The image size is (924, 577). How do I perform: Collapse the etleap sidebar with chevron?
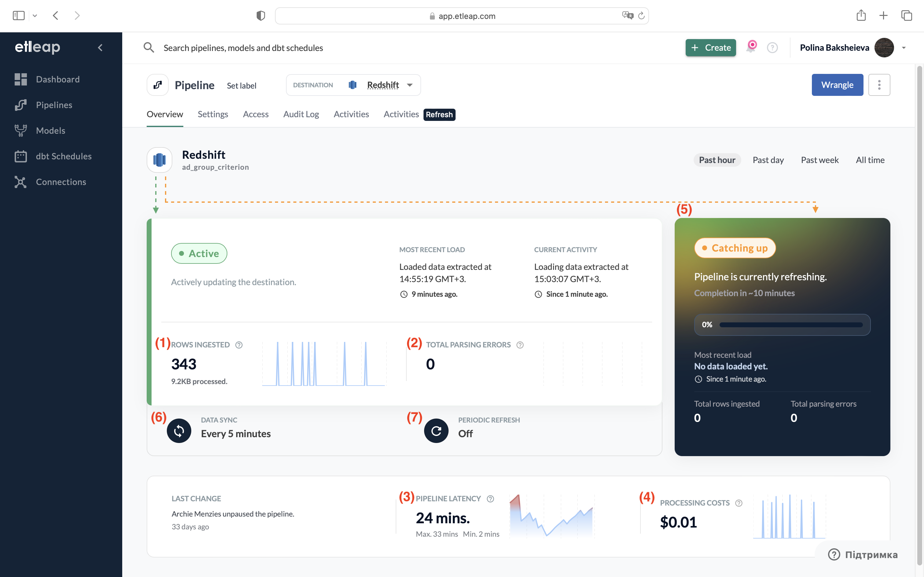[101, 48]
